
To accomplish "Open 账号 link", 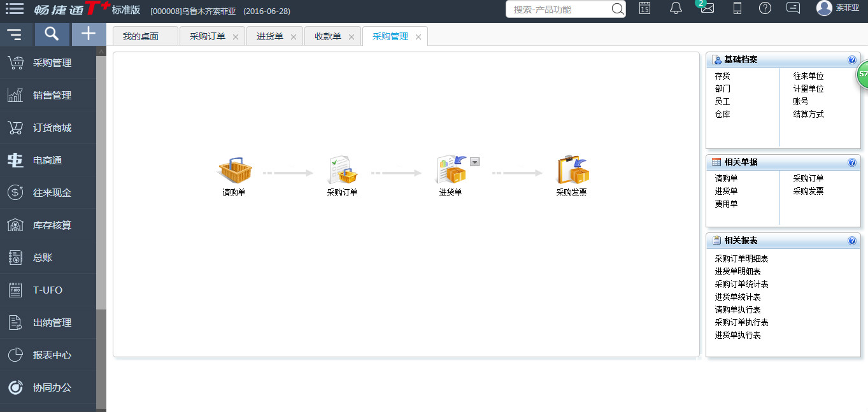I will [x=800, y=101].
